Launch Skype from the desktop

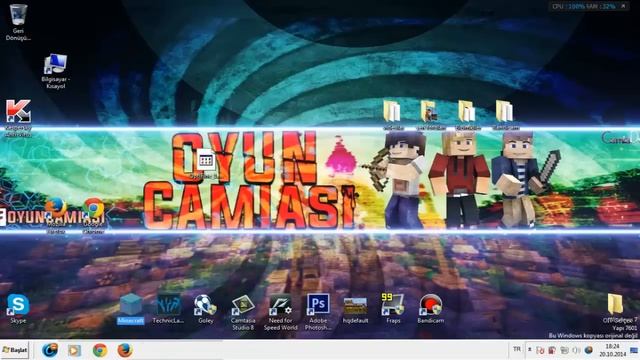(x=18, y=309)
